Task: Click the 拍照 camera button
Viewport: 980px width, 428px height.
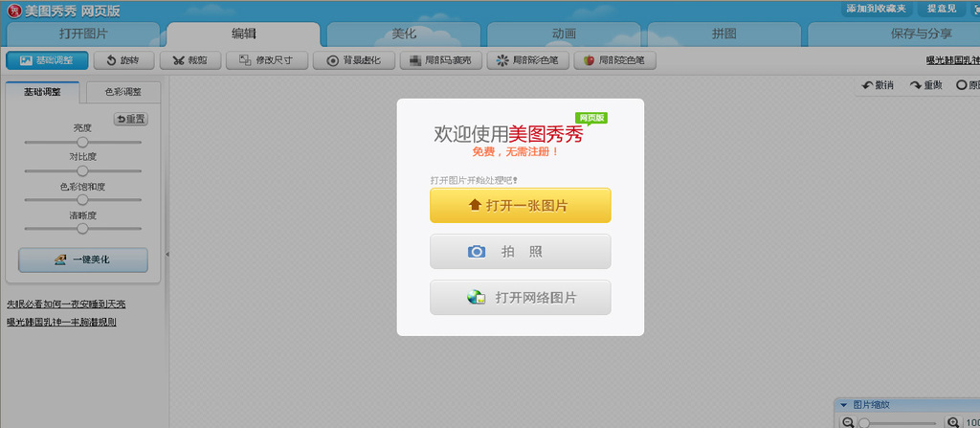Action: (520, 252)
